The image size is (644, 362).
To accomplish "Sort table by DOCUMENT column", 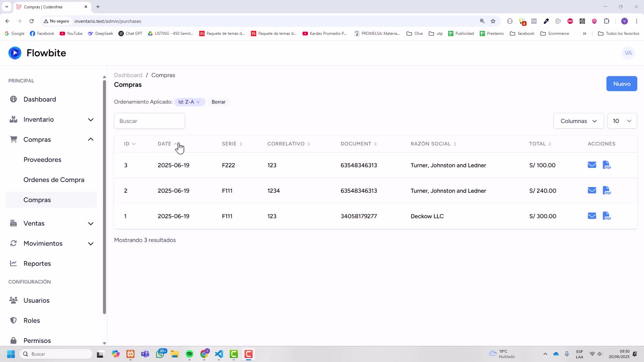I will pyautogui.click(x=359, y=144).
